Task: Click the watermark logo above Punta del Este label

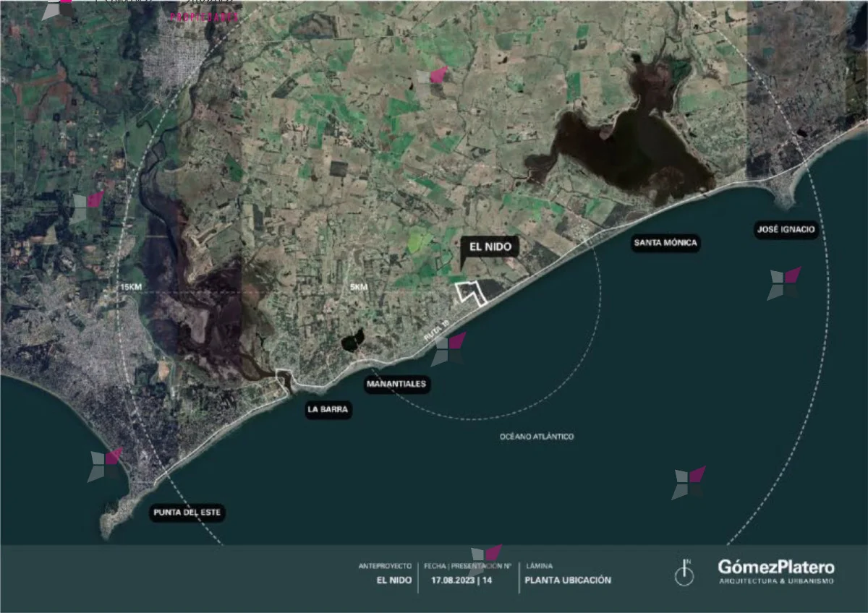Action: (105, 465)
